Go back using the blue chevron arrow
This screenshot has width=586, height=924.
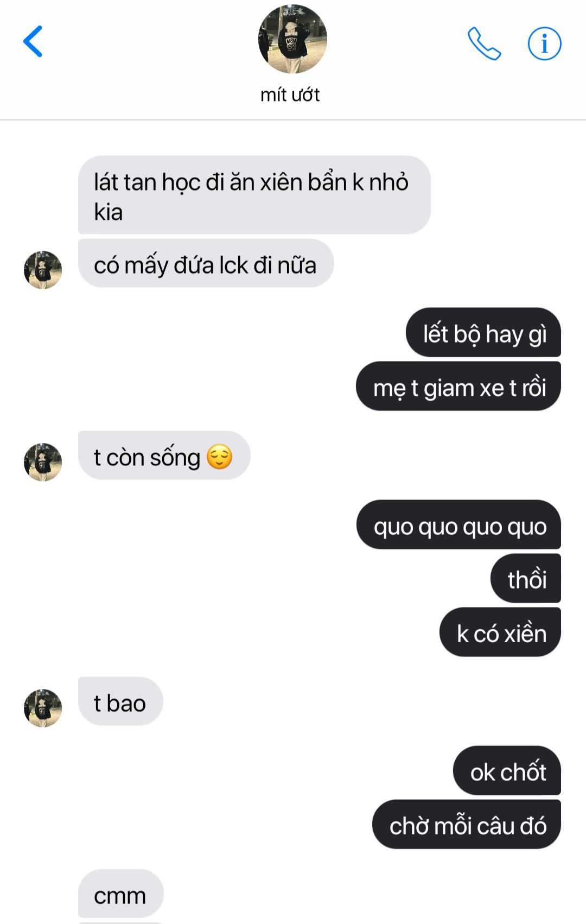click(33, 41)
